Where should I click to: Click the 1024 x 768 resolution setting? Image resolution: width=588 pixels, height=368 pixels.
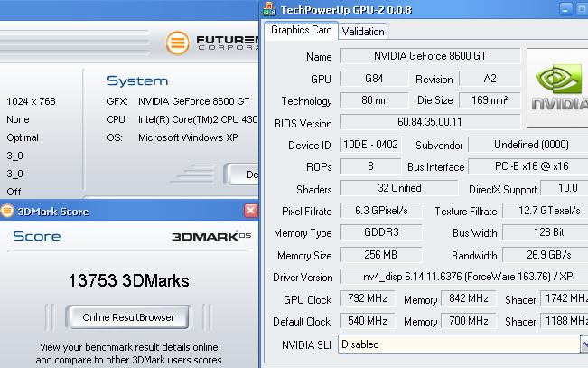pyautogui.click(x=31, y=101)
